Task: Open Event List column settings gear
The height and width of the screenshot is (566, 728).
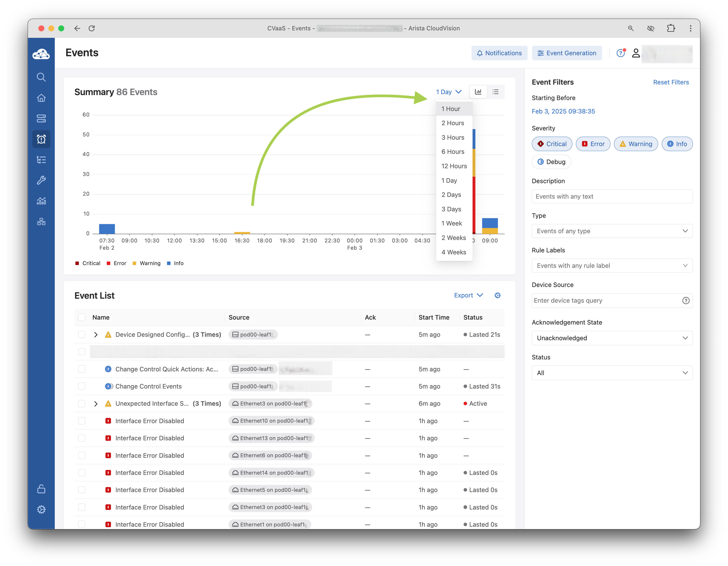Action: click(497, 295)
